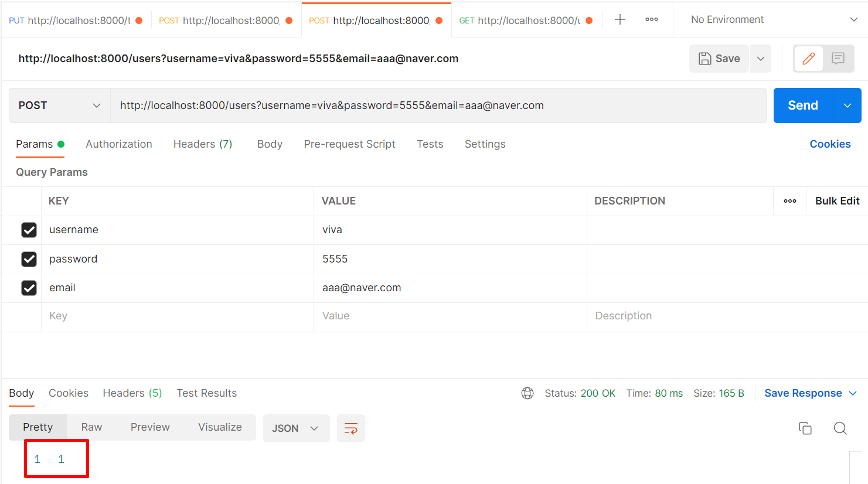Click the '200 OK' status text
This screenshot has width=868, height=484.
[x=598, y=393]
